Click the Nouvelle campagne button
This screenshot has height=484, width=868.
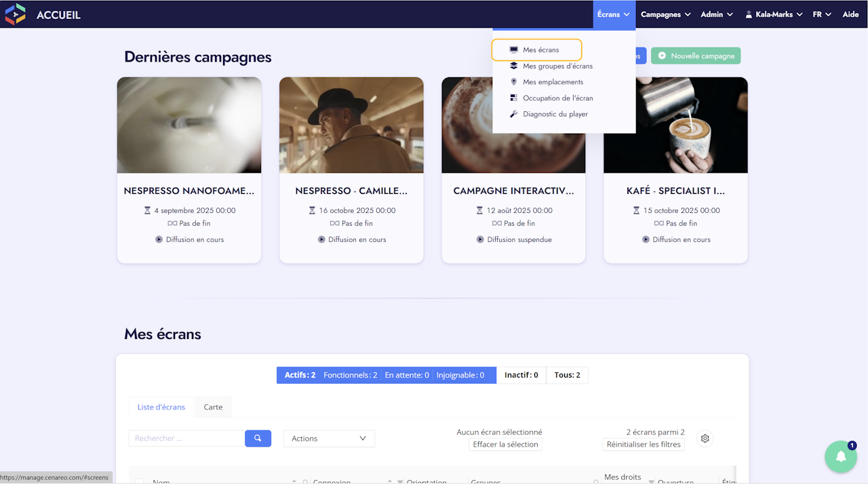pos(696,56)
